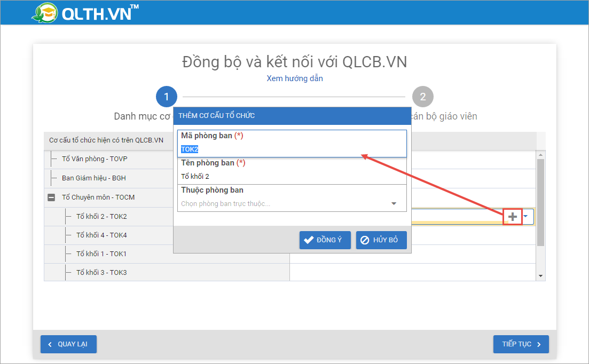Cancel with the HỦY BỎ button
This screenshot has width=589, height=364.
381,240
